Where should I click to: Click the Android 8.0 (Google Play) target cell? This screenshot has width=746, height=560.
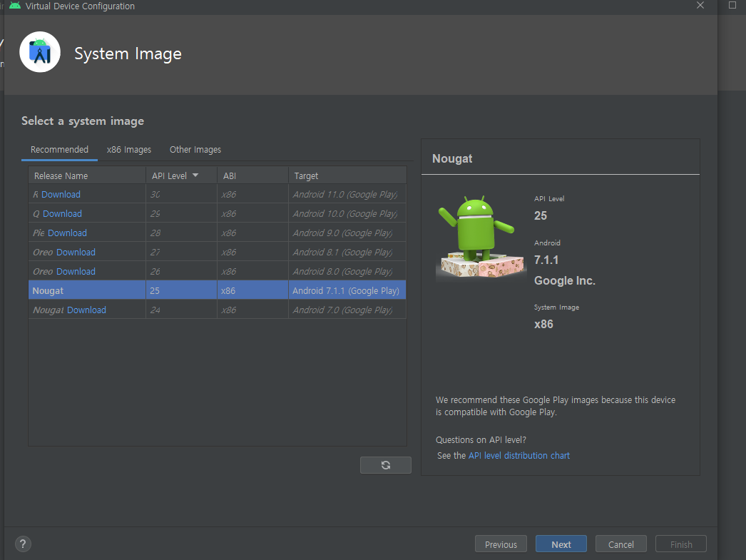pos(347,271)
